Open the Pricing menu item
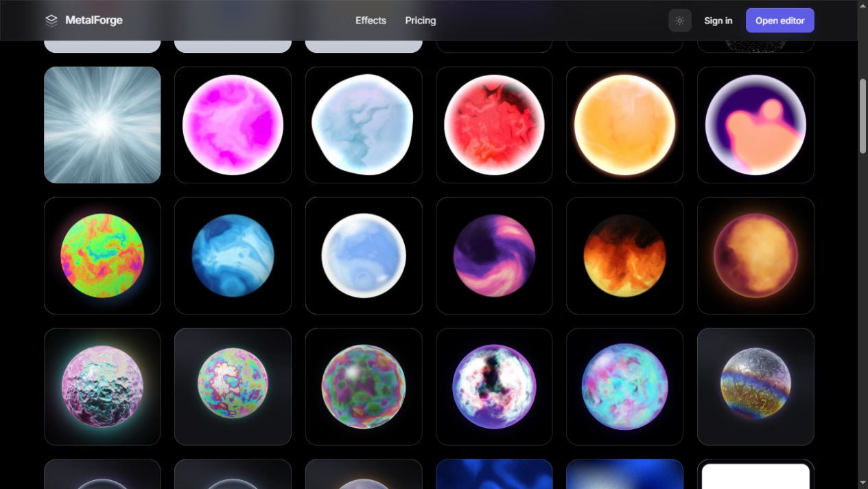 tap(421, 21)
